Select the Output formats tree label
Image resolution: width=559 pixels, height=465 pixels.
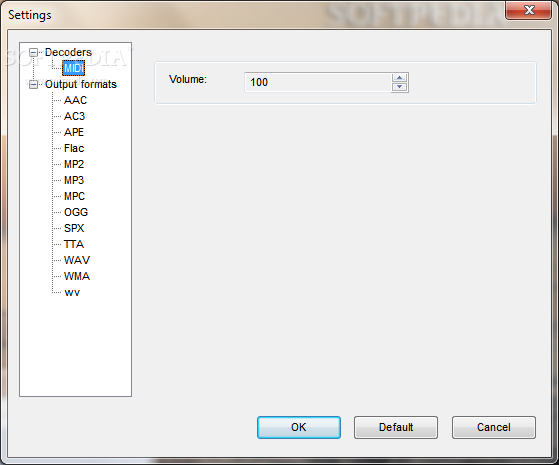click(81, 85)
